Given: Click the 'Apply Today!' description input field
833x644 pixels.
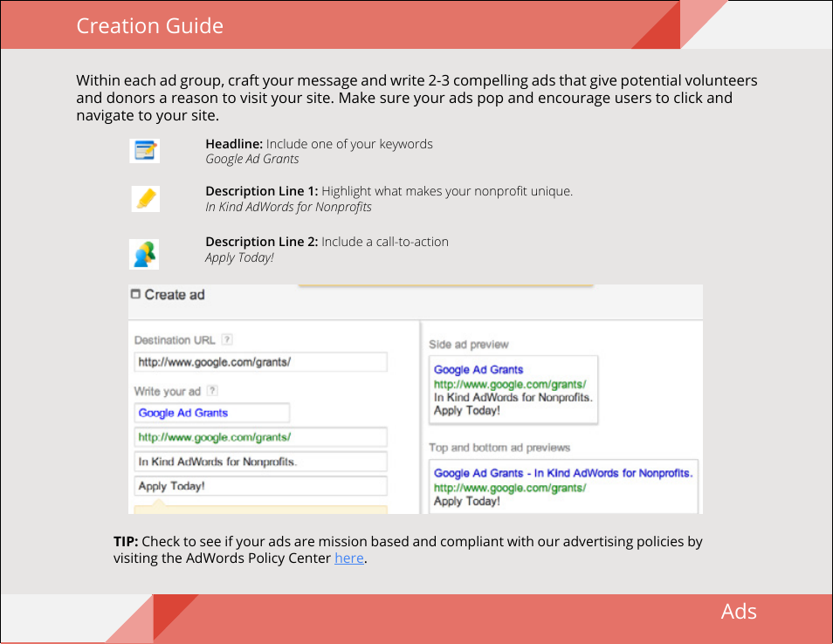Looking at the screenshot, I should pos(260,486).
